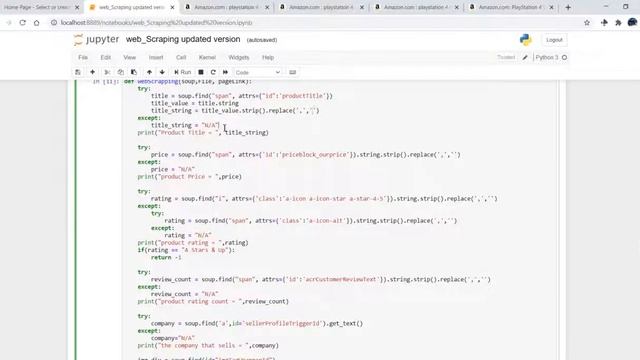Bookmark this page with star icon
Image resolution: width=640 pixels, height=360 pixels.
coord(587,23)
